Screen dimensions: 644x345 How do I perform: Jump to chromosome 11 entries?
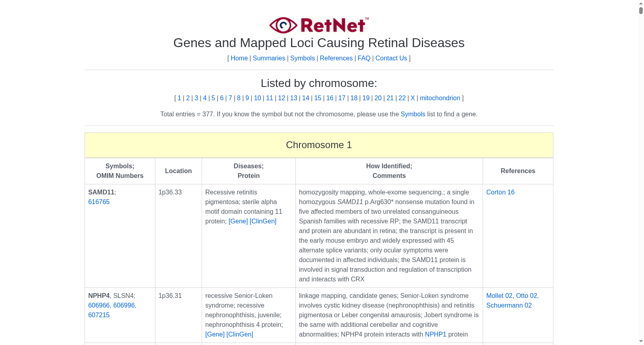tap(270, 98)
